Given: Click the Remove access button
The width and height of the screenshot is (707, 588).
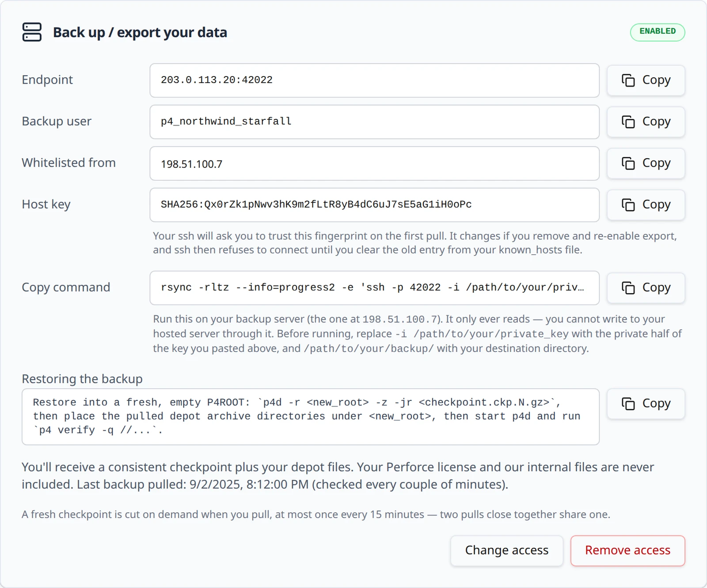Looking at the screenshot, I should 627,551.
